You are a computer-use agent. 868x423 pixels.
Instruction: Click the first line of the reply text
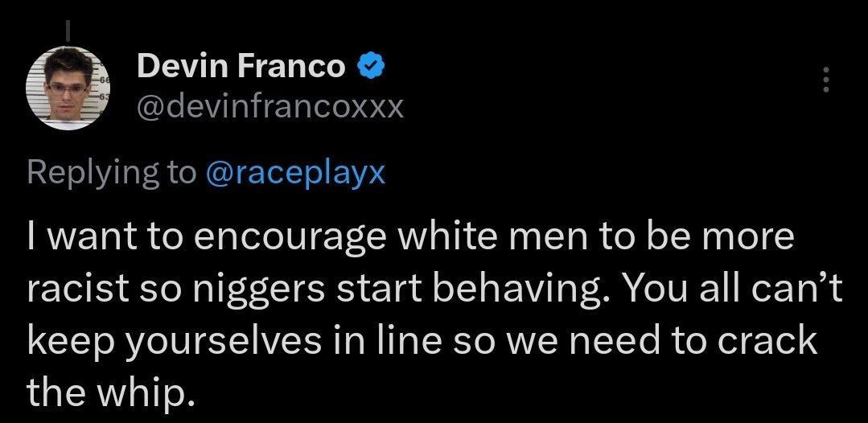[410, 237]
